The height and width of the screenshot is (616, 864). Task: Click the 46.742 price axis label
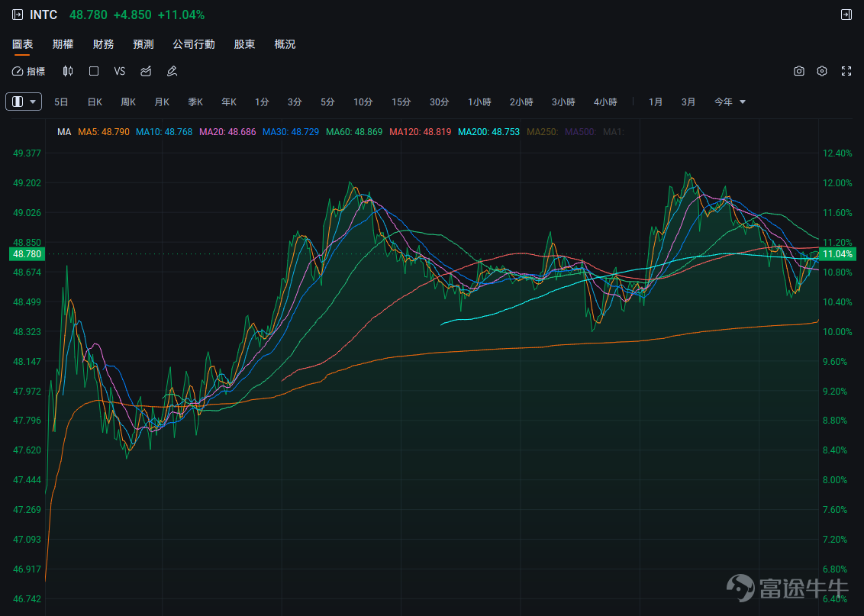click(27, 599)
